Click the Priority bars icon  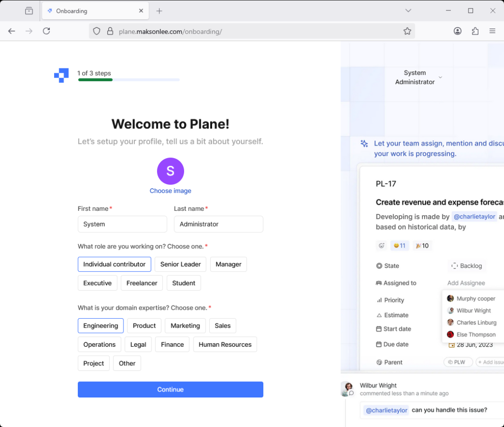[x=379, y=300]
